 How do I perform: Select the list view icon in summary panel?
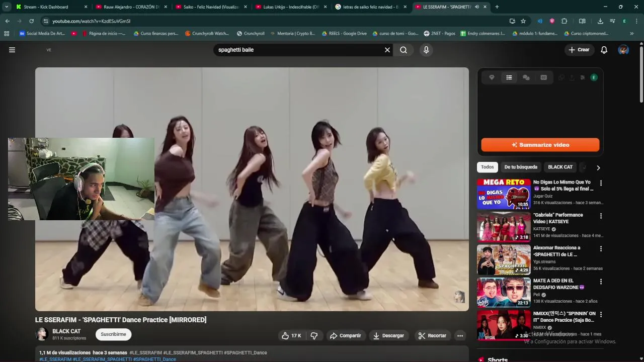(509, 77)
